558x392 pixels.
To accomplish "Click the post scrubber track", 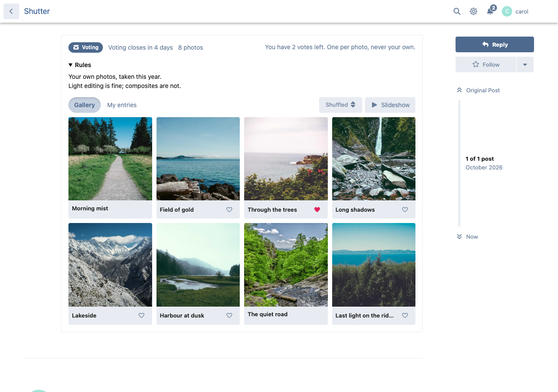I will point(459,163).
